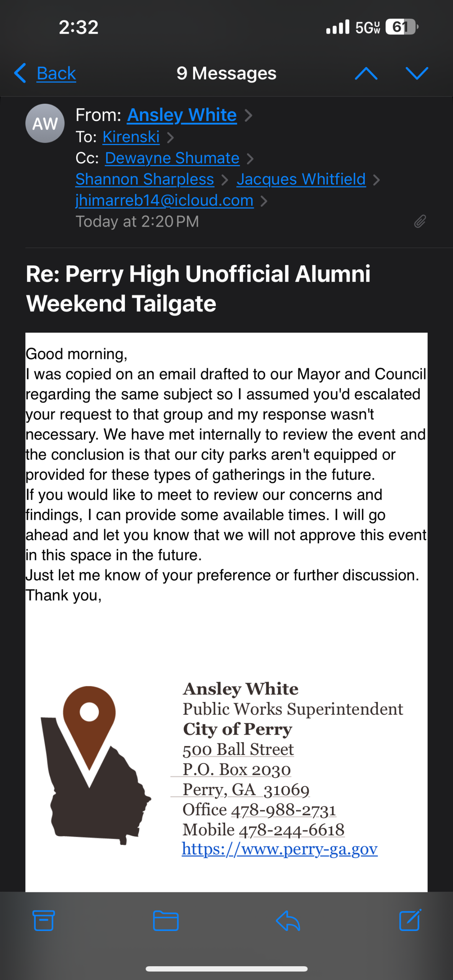Expand chevron next to Jacques Whitfield
Image resolution: width=453 pixels, height=980 pixels.
pyautogui.click(x=376, y=180)
